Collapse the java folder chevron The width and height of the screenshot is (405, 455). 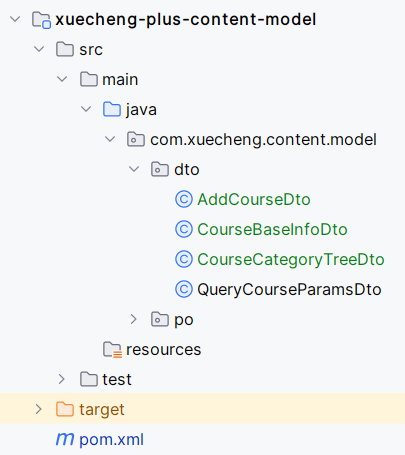tap(86, 109)
